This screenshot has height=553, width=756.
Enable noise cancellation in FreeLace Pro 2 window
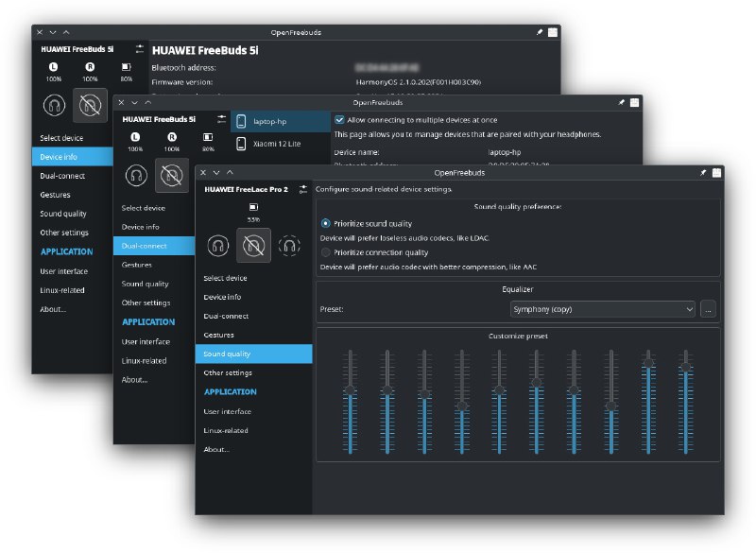pyautogui.click(x=217, y=246)
